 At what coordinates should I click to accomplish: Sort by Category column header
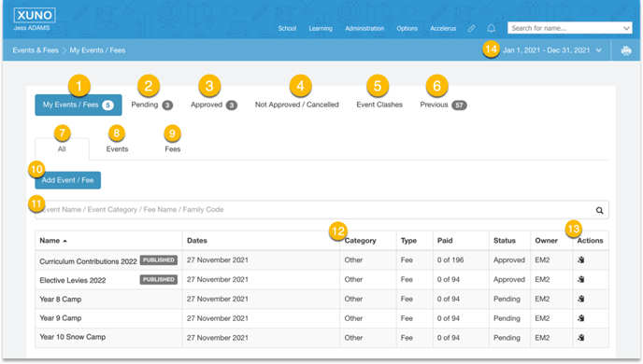click(360, 241)
